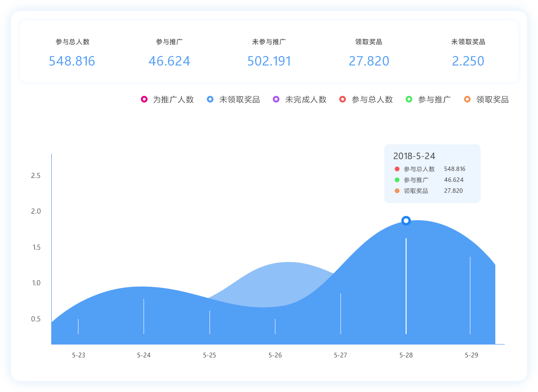Click the 5-29 date axis label
Screen dimensions: 538x392
point(472,355)
